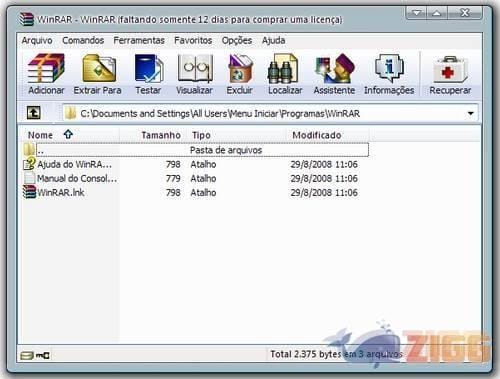The width and height of the screenshot is (500, 379).
Task: Click 'Atalho' type in WinRAR.lnk row
Action: pyautogui.click(x=203, y=193)
